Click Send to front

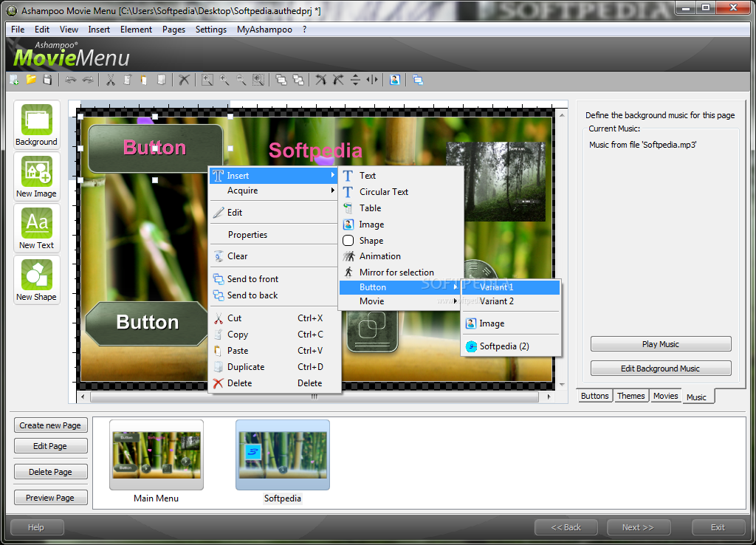(x=274, y=279)
